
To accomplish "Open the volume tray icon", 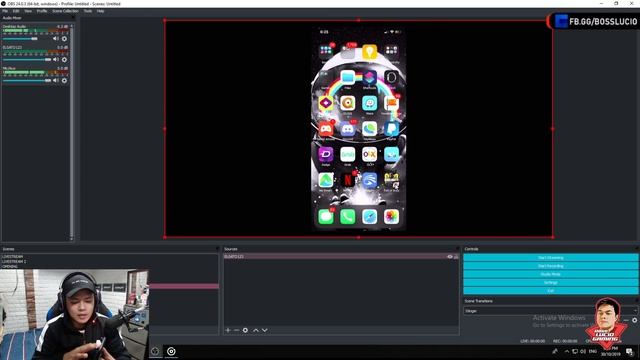I will point(583,351).
